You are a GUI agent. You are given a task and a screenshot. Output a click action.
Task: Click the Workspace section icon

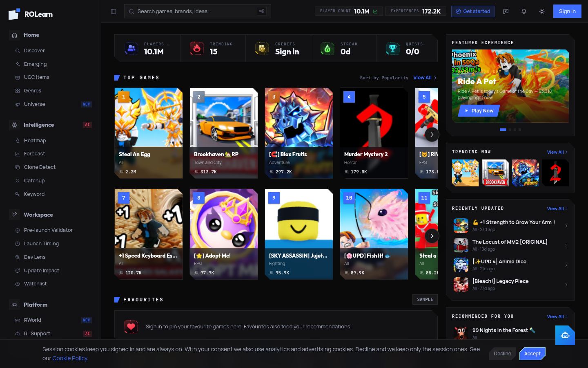tap(14, 215)
